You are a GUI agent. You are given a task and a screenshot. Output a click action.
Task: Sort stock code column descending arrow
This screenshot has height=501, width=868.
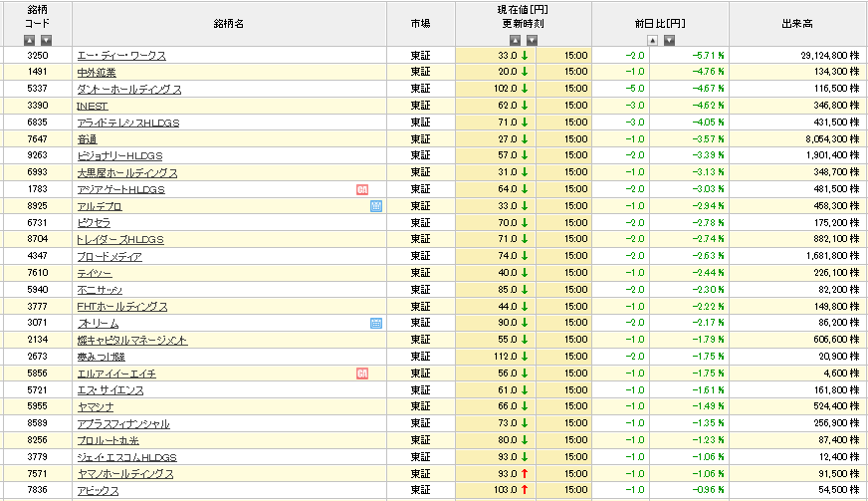[x=47, y=40]
